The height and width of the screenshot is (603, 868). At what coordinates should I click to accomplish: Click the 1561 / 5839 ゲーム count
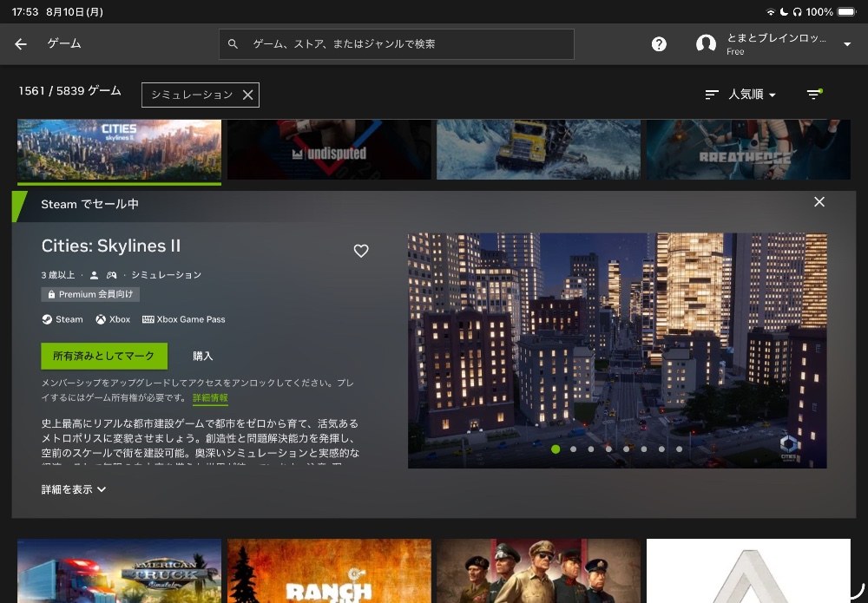pos(69,91)
